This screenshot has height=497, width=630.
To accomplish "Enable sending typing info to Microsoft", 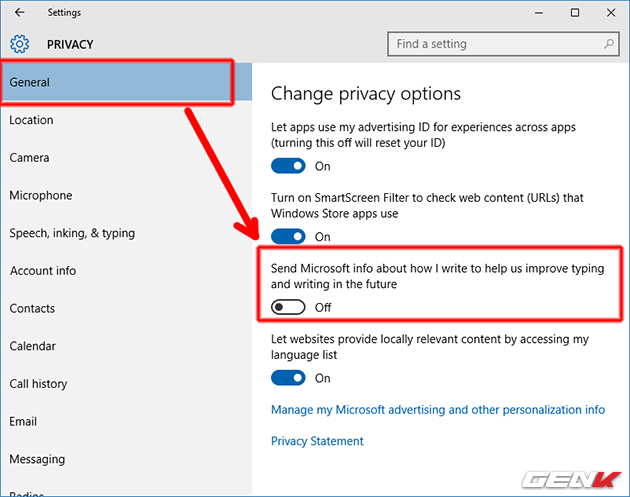I will tap(289, 307).
